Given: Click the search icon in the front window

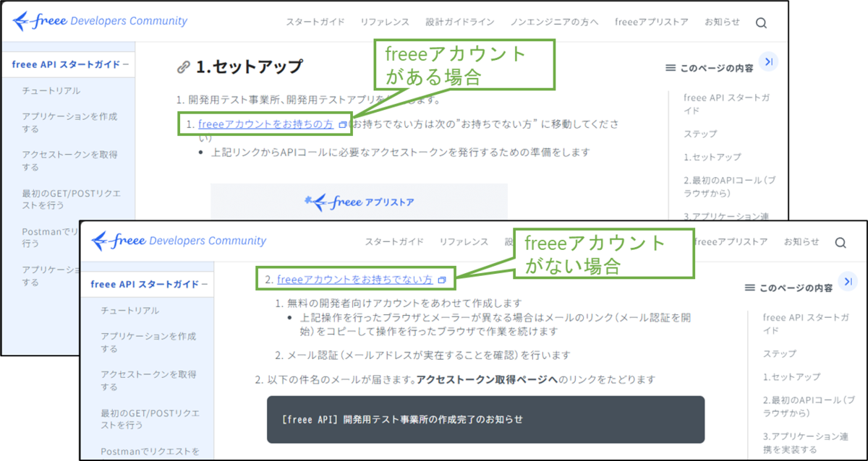Looking at the screenshot, I should coord(841,242).
